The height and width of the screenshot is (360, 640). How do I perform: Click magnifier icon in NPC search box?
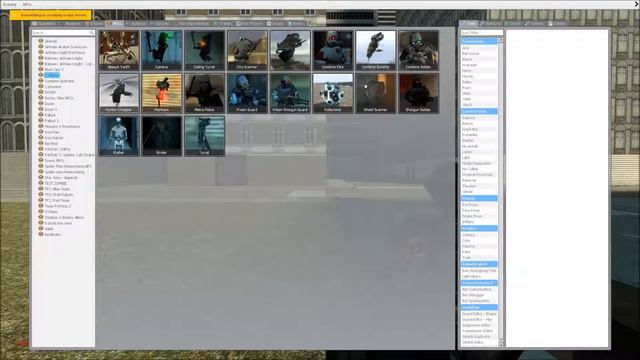(91, 33)
